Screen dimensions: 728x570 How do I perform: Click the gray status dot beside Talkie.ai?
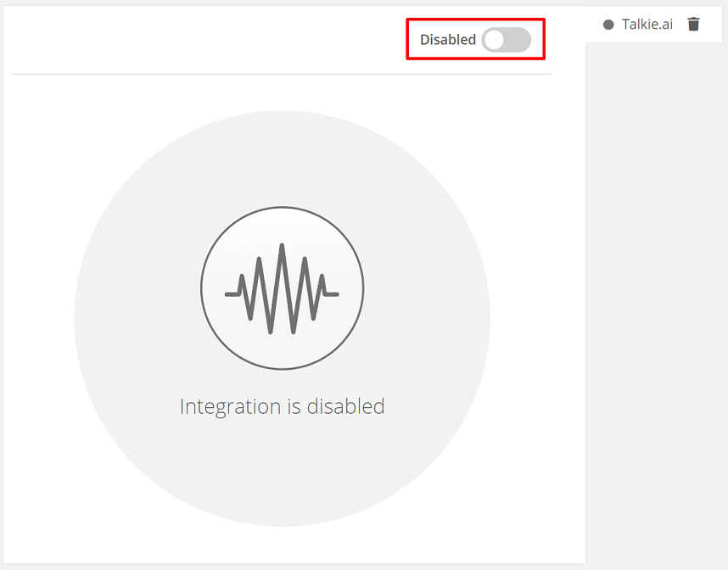click(x=608, y=25)
